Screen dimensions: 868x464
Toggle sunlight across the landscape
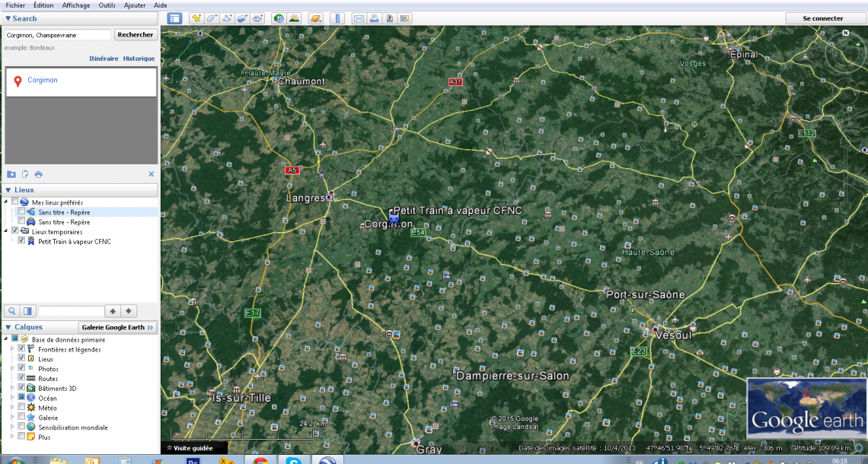coord(294,18)
